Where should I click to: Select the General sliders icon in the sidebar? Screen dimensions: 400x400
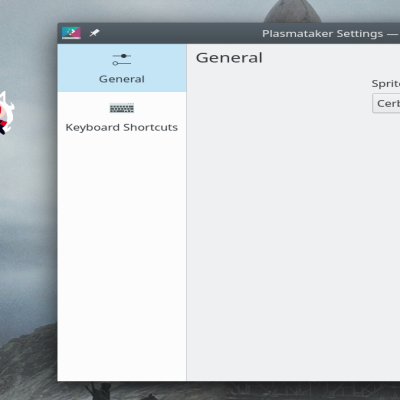tap(122, 60)
